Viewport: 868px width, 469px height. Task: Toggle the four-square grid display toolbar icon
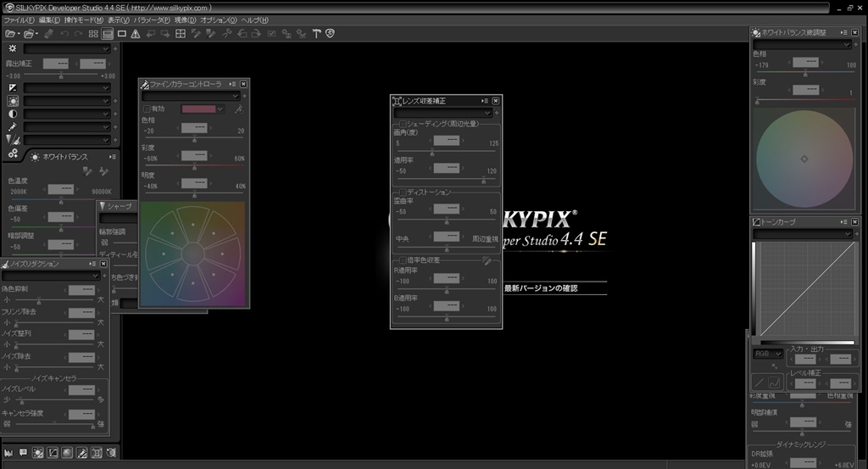[181, 34]
